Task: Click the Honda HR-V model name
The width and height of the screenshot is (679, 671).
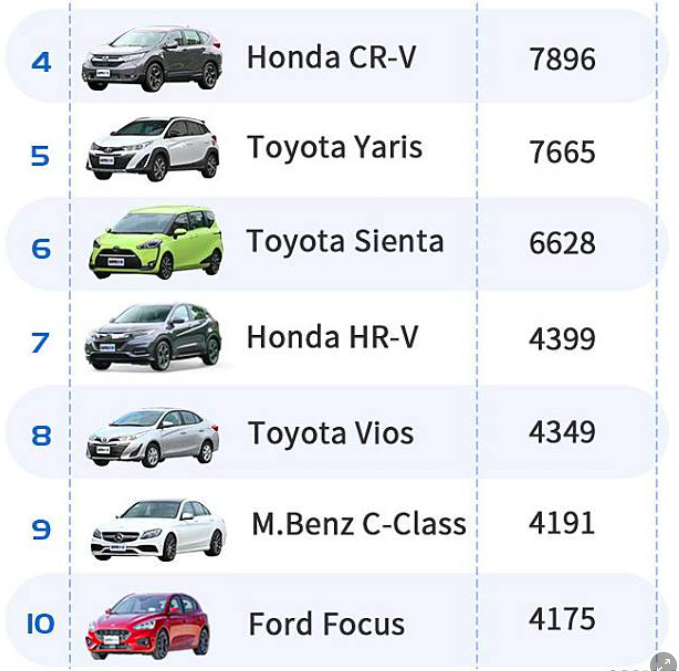Action: pyautogui.click(x=332, y=338)
